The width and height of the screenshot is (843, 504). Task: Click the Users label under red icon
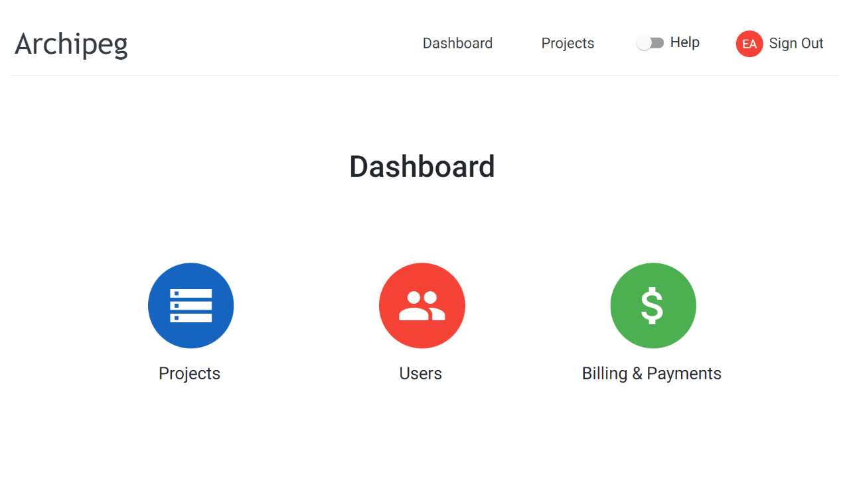tap(420, 373)
